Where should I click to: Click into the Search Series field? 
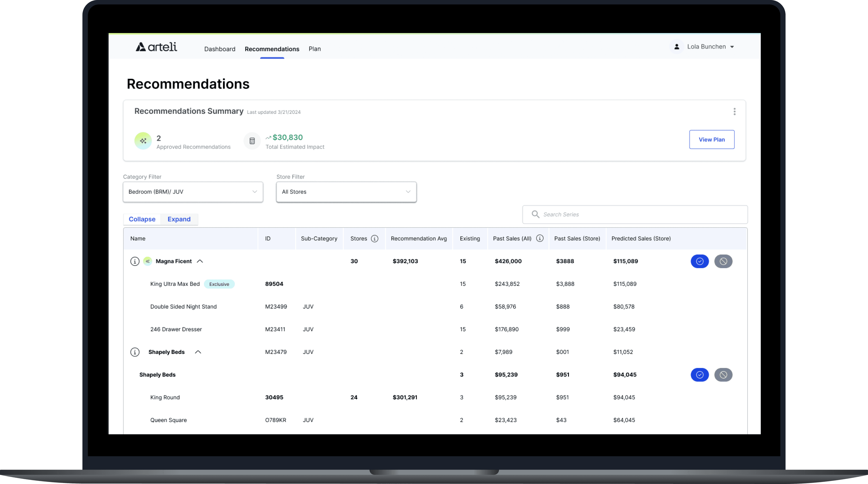pyautogui.click(x=640, y=215)
